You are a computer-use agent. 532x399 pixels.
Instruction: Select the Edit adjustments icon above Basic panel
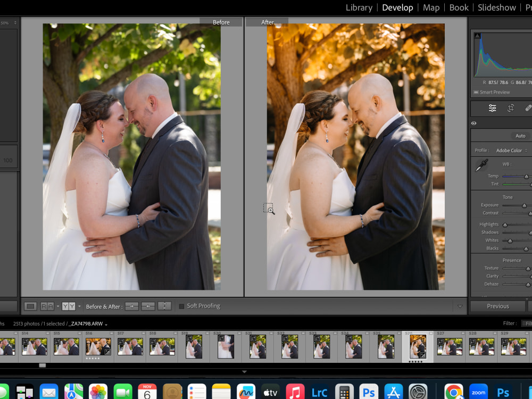point(492,108)
